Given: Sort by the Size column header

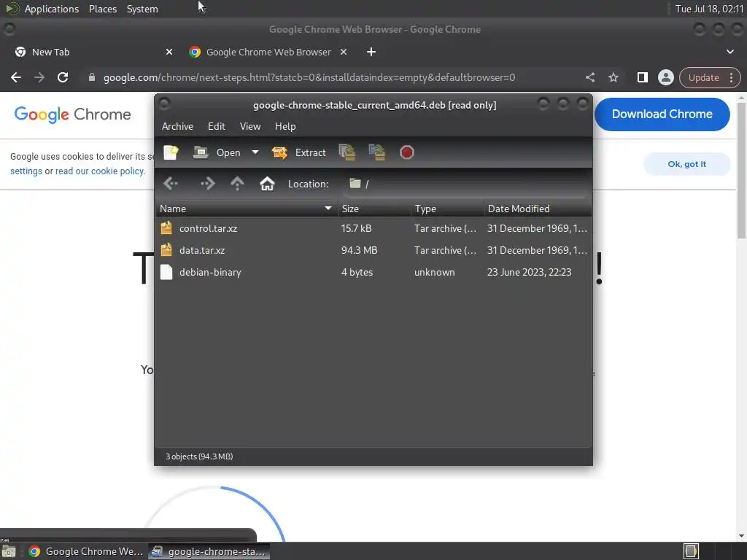Looking at the screenshot, I should 374,209.
